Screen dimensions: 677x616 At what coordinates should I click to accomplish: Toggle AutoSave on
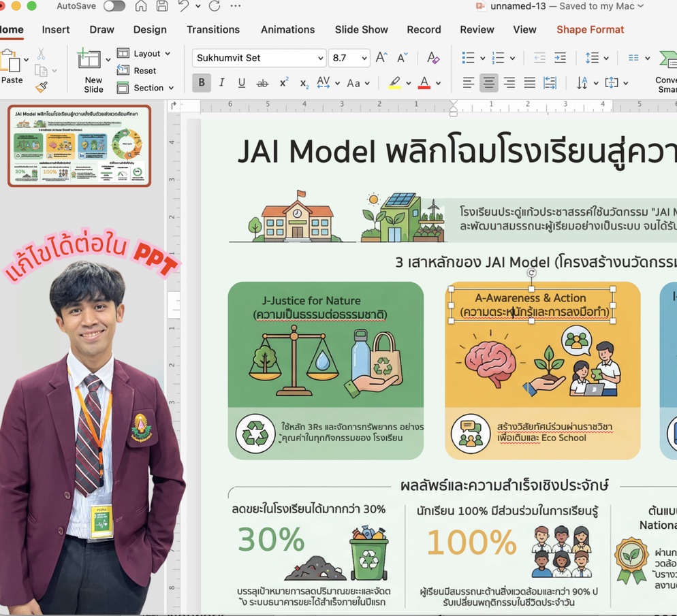[114, 5]
